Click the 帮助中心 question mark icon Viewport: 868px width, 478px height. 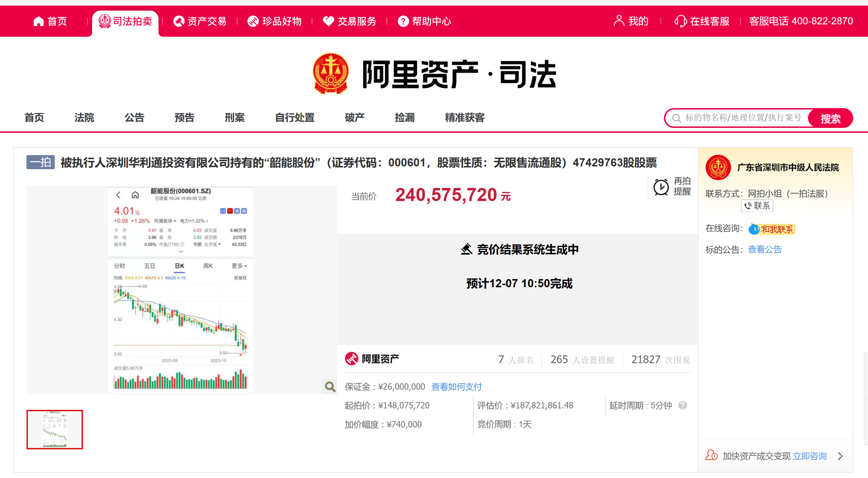403,21
